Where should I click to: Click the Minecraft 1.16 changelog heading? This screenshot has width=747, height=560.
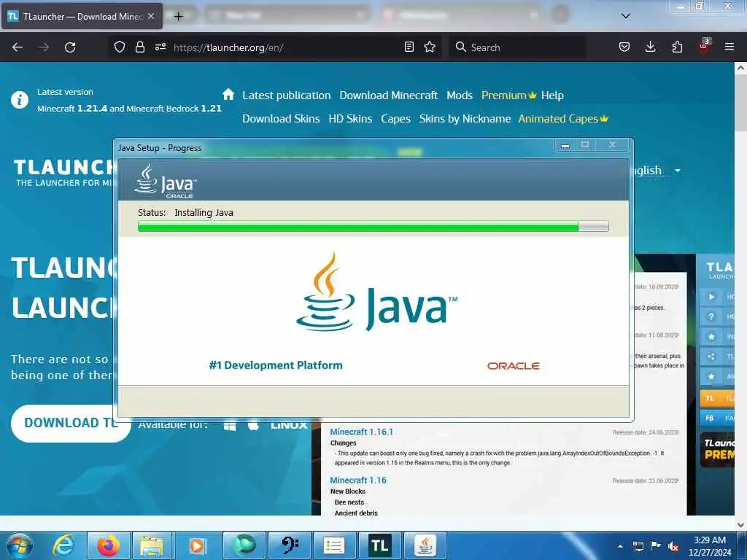[x=357, y=481]
